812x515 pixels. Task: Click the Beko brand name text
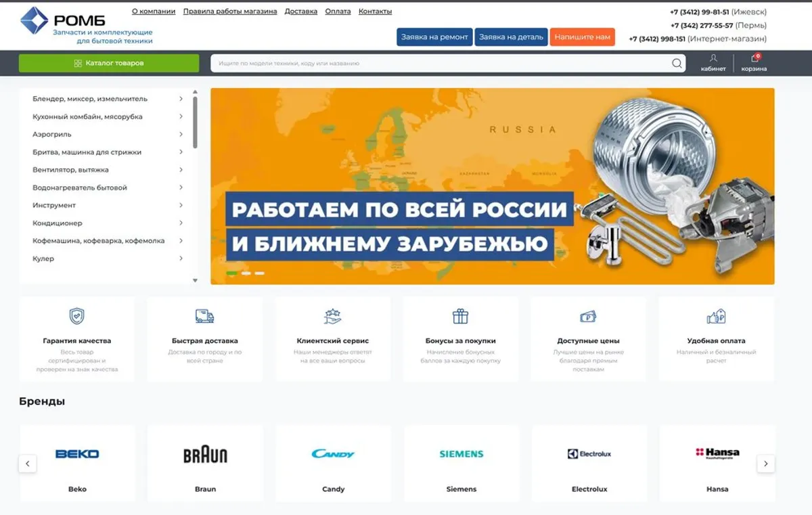77,489
